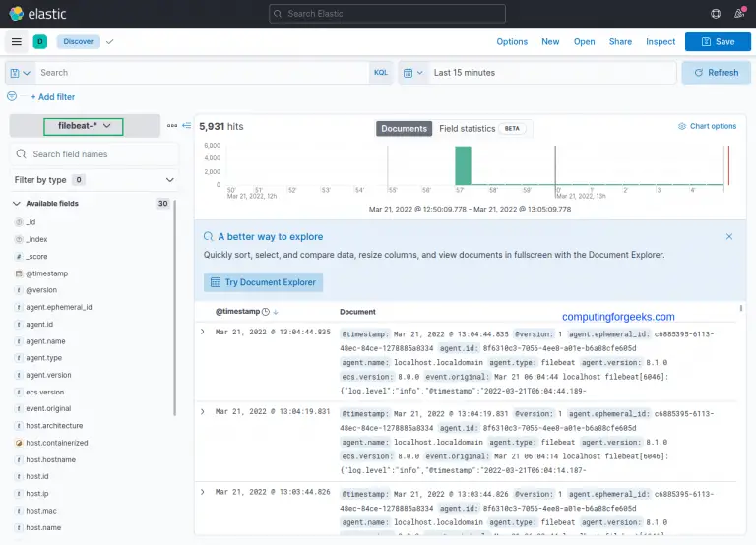Collapse the sidebar field list

[x=185, y=126]
